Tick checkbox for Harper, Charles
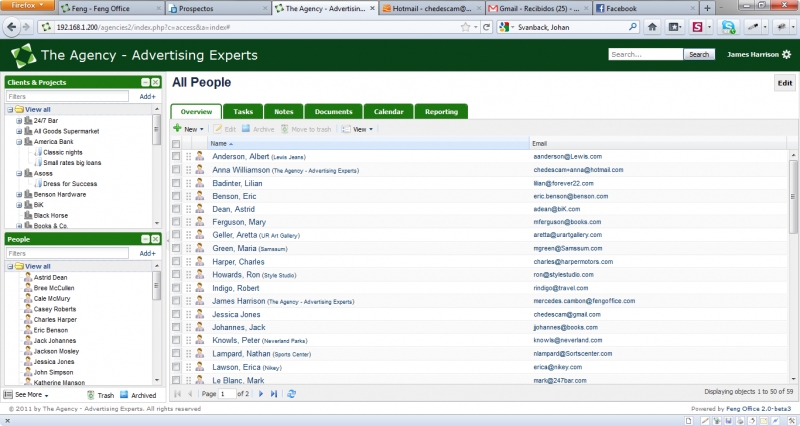The width and height of the screenshot is (800, 426). click(176, 261)
